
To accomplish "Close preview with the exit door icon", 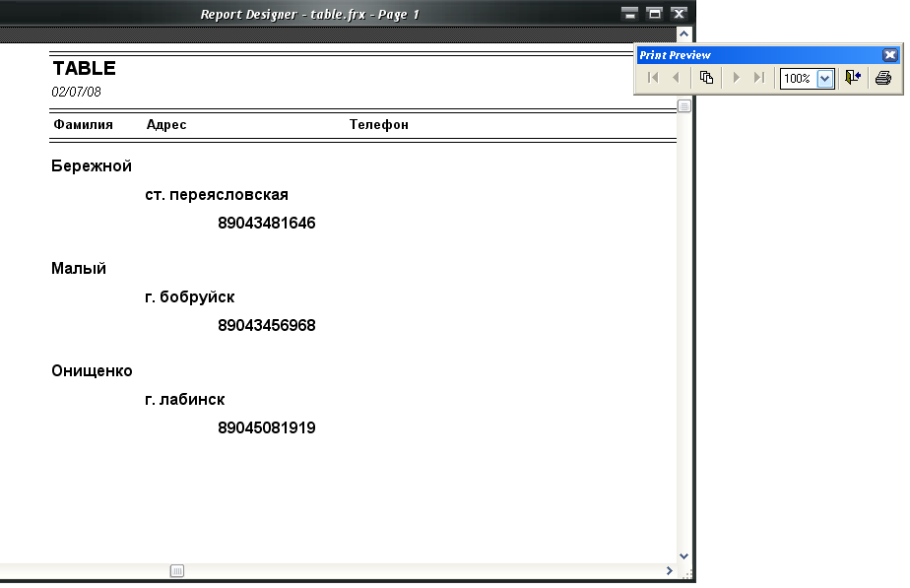I will (x=853, y=78).
